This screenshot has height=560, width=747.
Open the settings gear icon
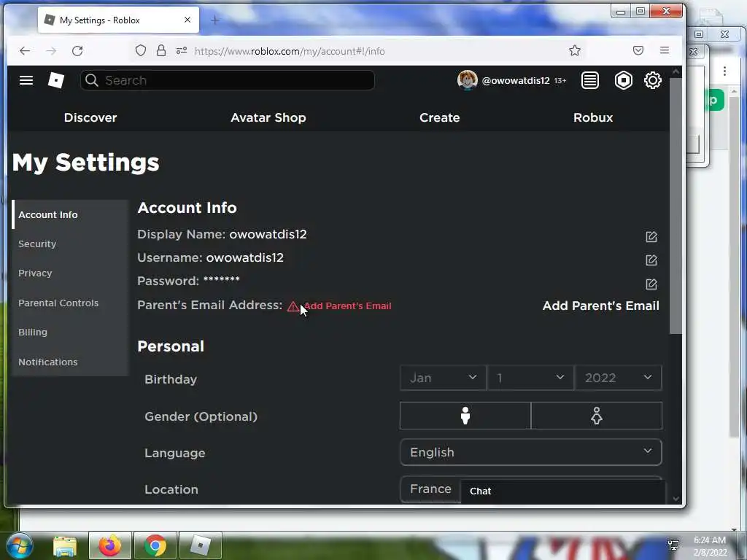point(653,80)
